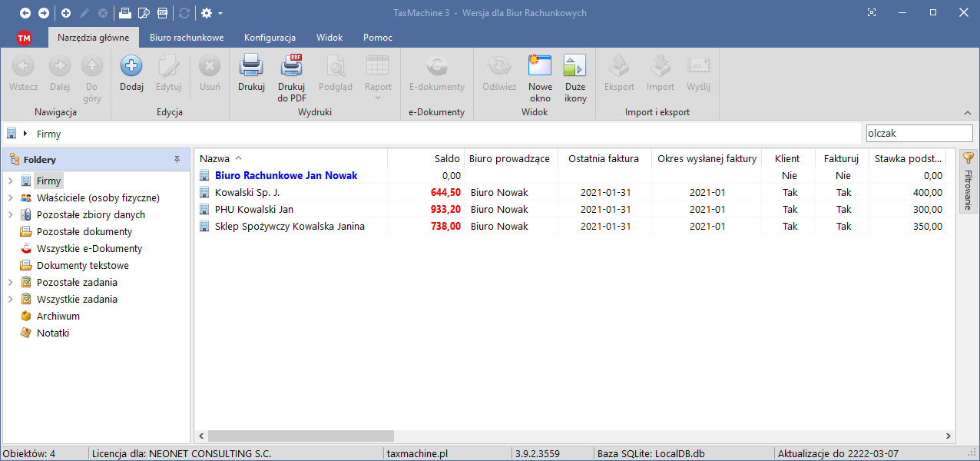This screenshot has width=980, height=461.
Task: Click the Drukuj printer icon
Action: pos(251,66)
